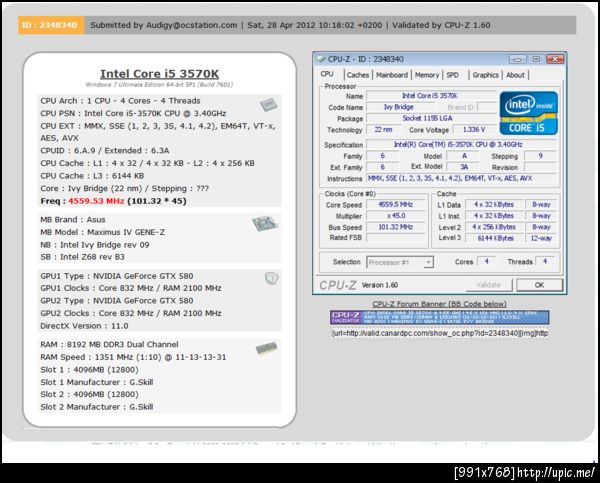Click the CPUID : 6.A.9 line
The height and width of the screenshot is (483, 600).
point(105,151)
